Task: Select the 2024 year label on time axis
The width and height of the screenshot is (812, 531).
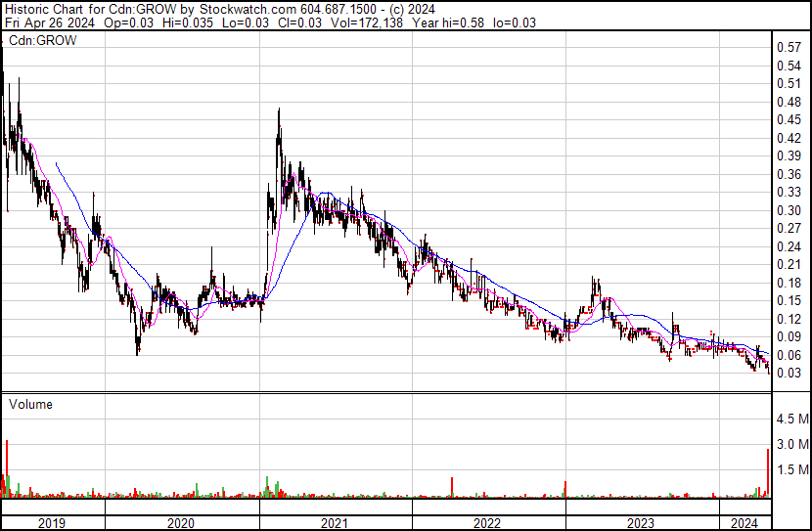Action: coord(744,523)
